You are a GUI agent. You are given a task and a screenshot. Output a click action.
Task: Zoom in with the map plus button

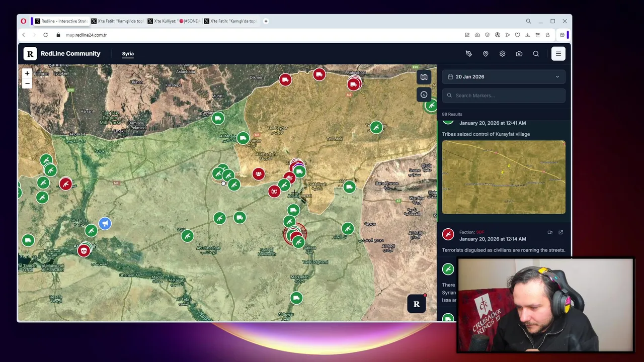point(27,73)
